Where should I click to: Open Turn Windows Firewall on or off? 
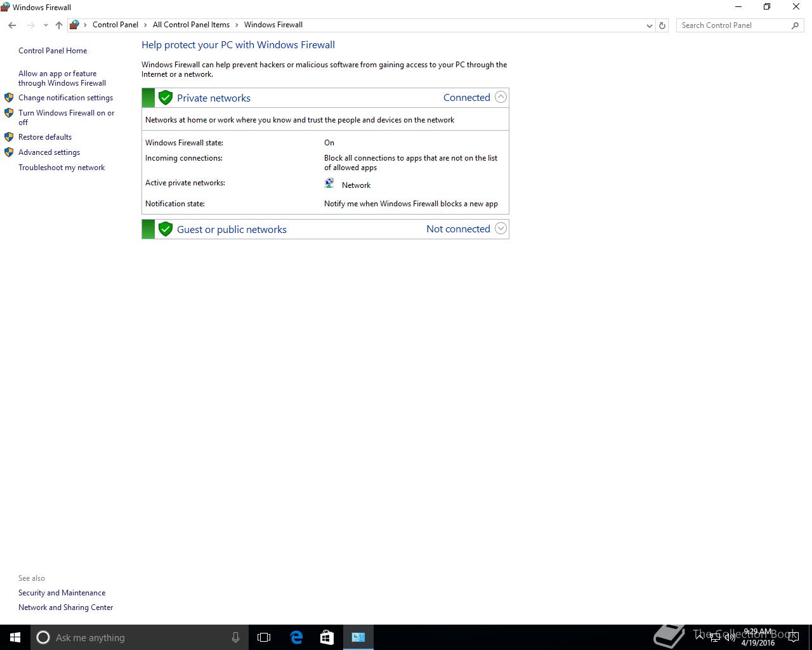click(x=67, y=117)
